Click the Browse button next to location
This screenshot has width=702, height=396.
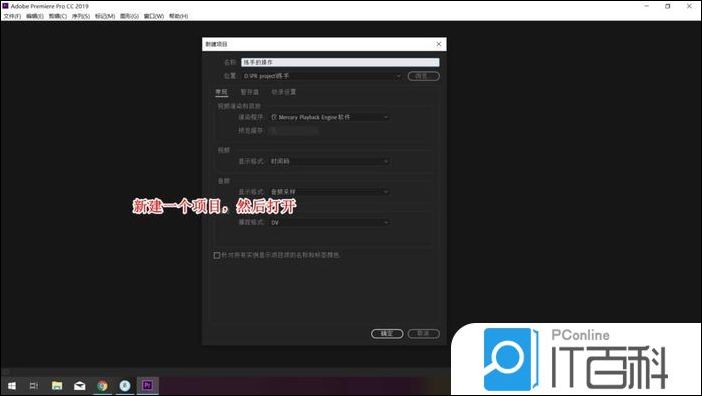(x=424, y=76)
